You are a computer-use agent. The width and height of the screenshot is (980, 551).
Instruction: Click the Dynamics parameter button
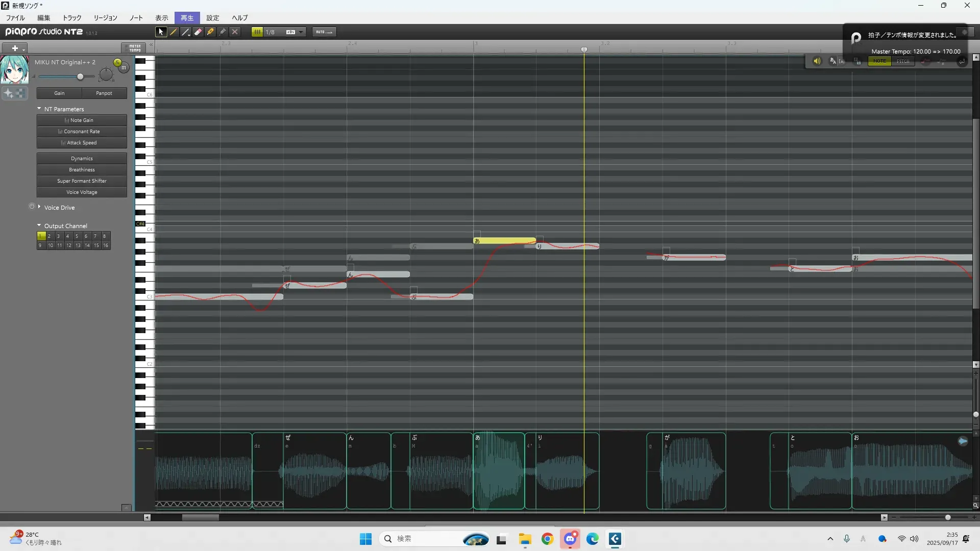[82, 159]
